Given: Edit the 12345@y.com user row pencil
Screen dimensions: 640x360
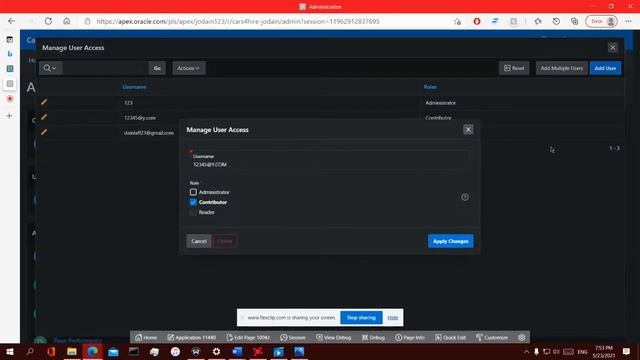Looking at the screenshot, I should coord(44,117).
